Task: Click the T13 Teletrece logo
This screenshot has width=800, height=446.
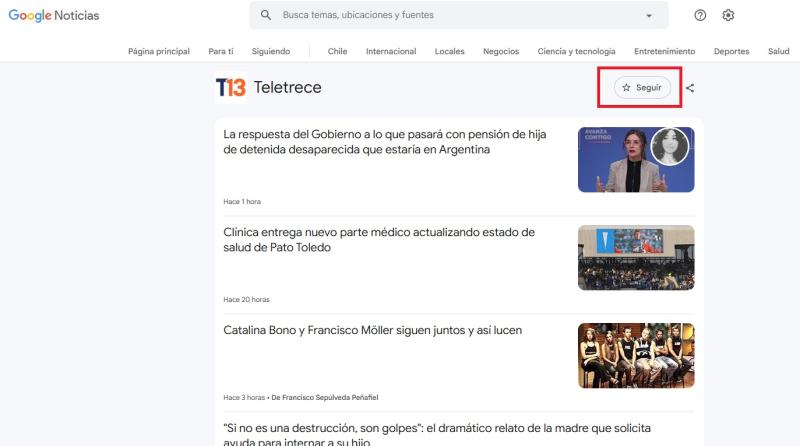Action: (231, 87)
